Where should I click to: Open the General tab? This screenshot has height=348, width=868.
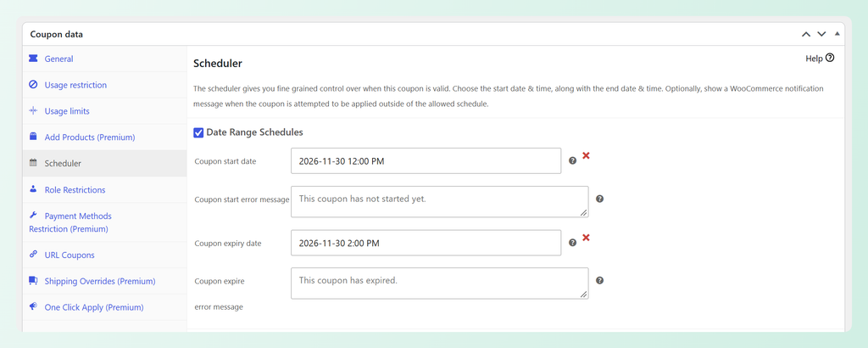click(104, 59)
